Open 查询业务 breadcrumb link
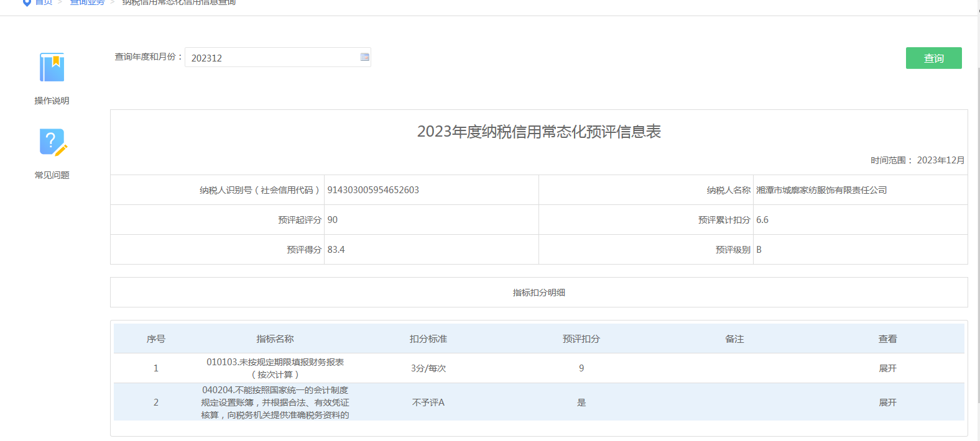Screen dimensions: 980x441 click(x=87, y=3)
